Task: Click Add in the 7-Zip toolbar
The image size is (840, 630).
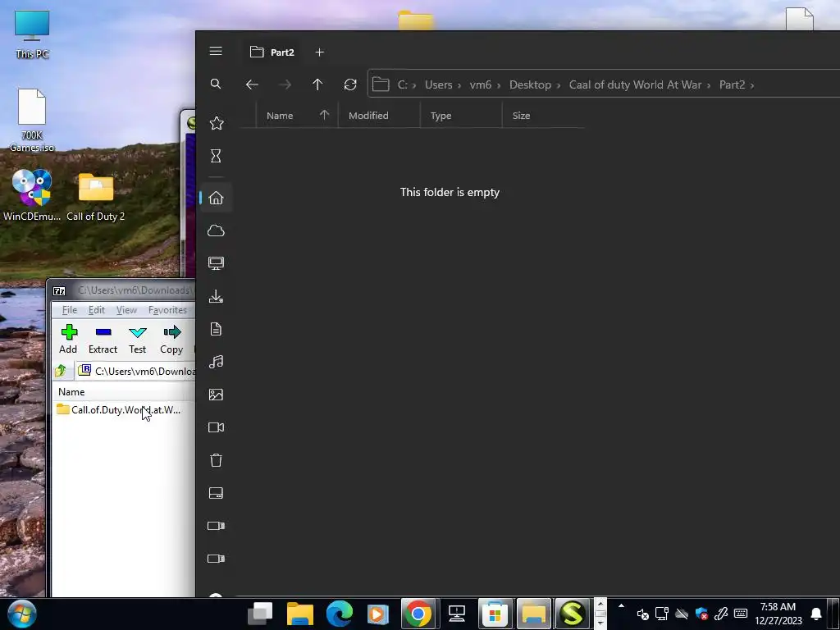Action: (68, 339)
